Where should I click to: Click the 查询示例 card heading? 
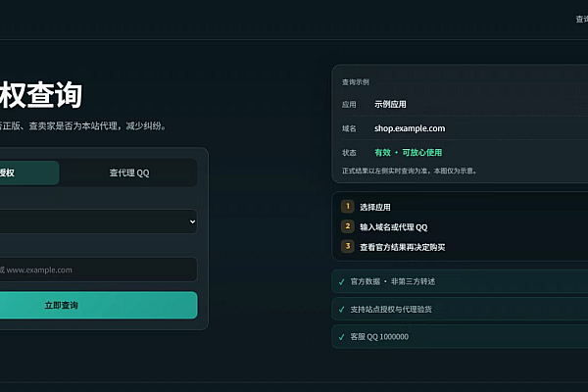tap(355, 82)
